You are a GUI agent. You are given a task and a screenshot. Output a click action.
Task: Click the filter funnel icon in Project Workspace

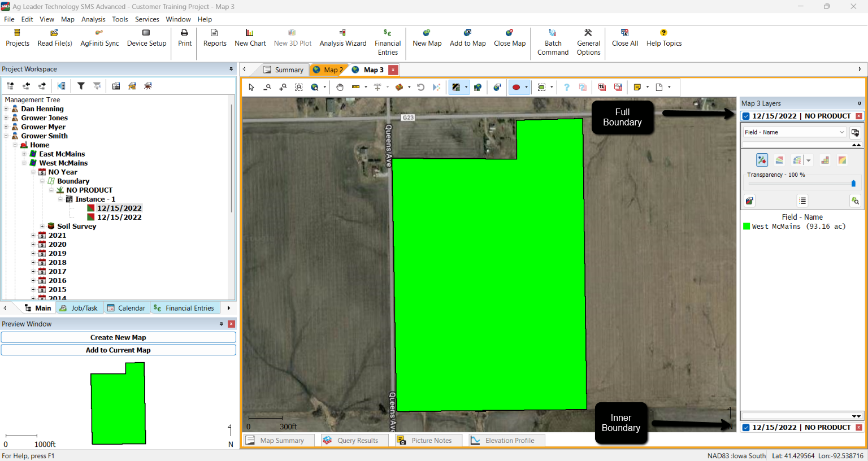pyautogui.click(x=81, y=86)
